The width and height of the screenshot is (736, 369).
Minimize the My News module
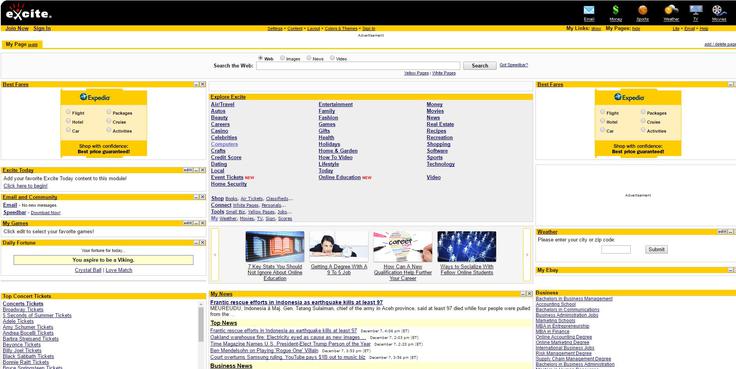523,294
